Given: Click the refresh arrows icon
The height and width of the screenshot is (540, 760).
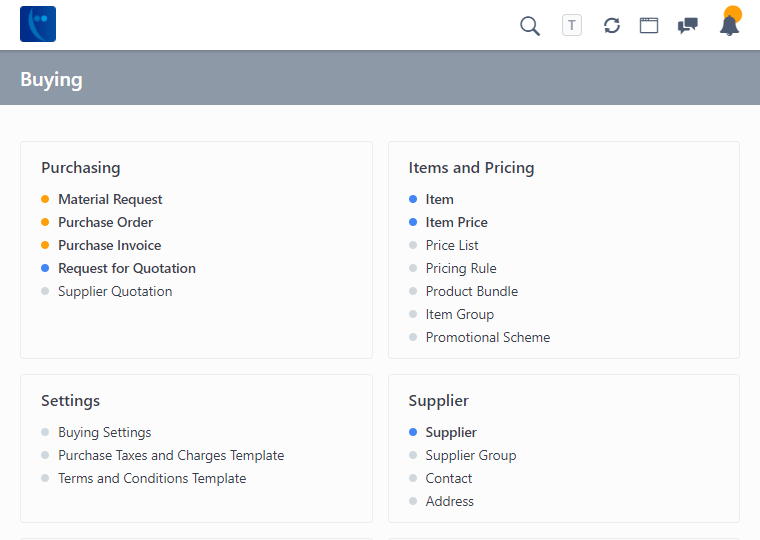Looking at the screenshot, I should 612,26.
